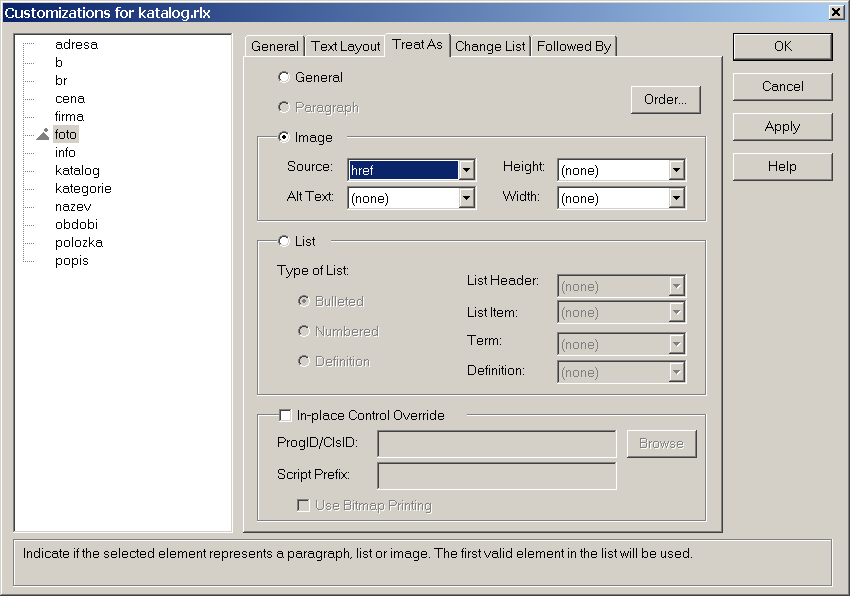850x596 pixels.
Task: Select the General radio button
Action: [284, 77]
